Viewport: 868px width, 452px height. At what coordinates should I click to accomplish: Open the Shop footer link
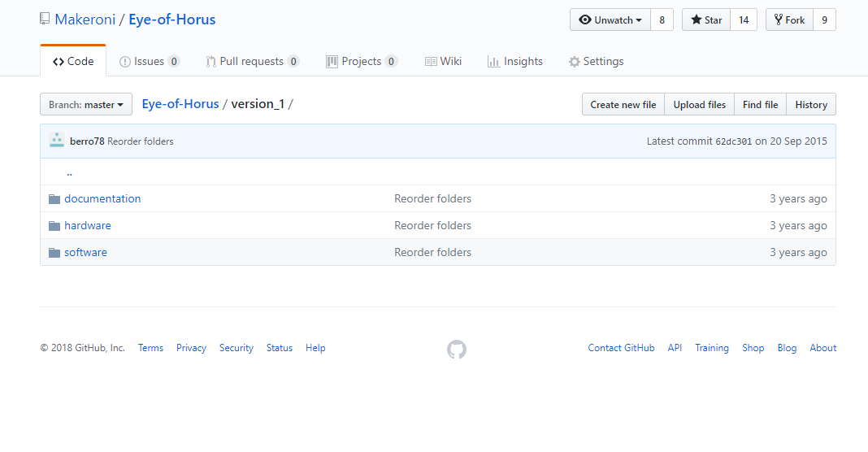(x=753, y=348)
